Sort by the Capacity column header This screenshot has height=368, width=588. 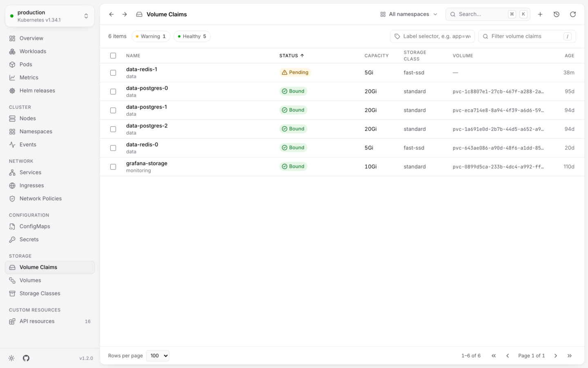click(376, 56)
